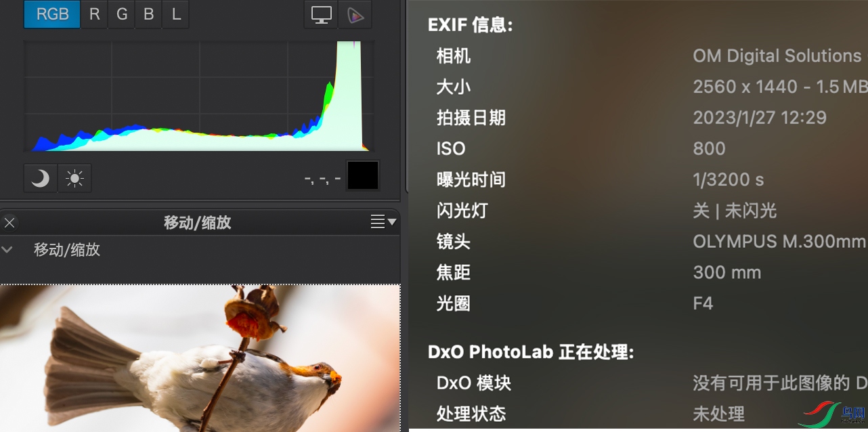Switch histogram to L luminance channel

(176, 14)
